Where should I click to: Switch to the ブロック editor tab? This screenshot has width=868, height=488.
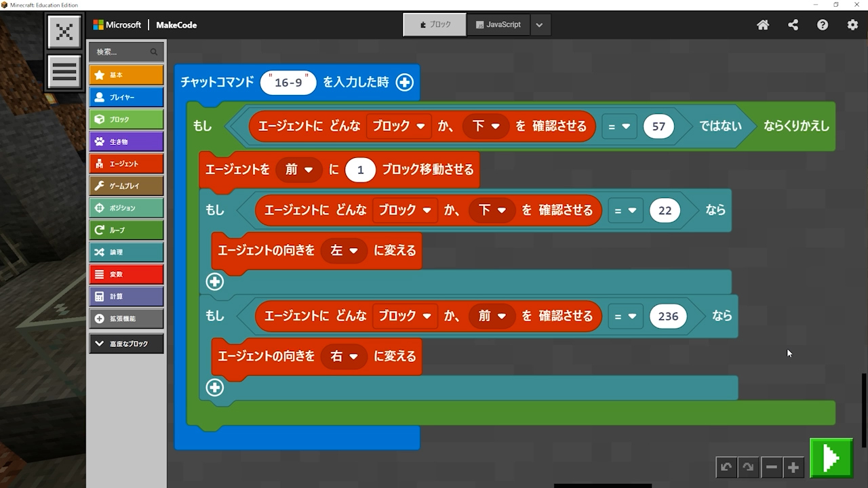click(435, 25)
